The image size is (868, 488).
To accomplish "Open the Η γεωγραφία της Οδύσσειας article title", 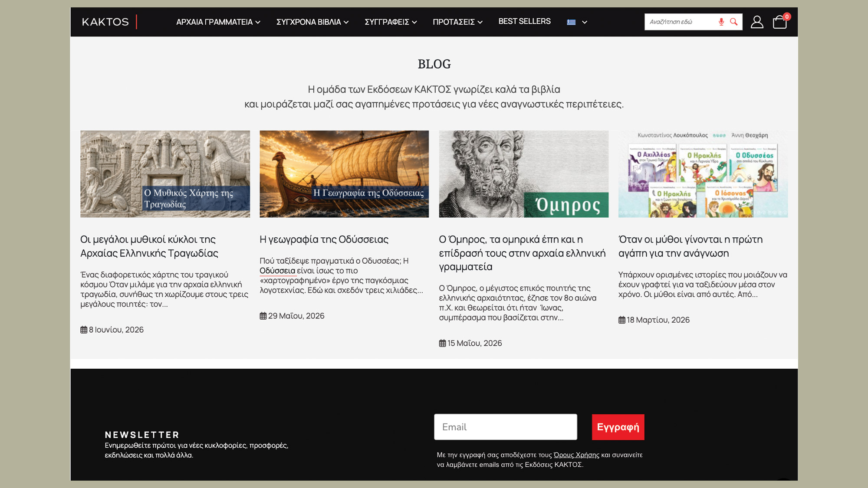I will [x=324, y=239].
